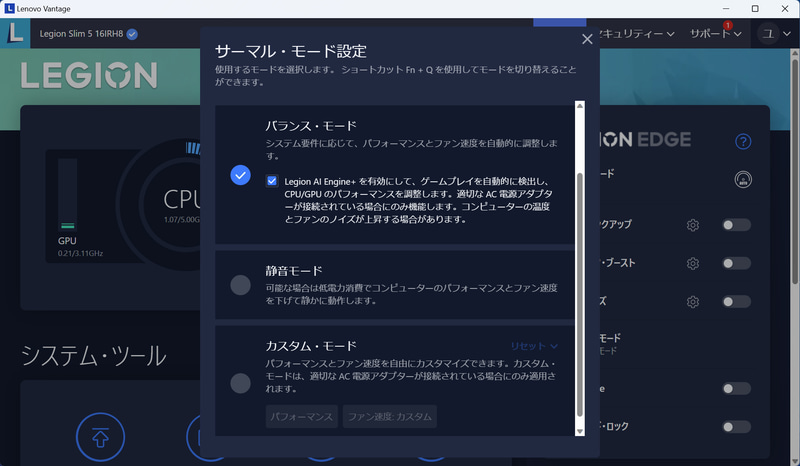
Task: Open the サポート menu
Action: pos(715,34)
